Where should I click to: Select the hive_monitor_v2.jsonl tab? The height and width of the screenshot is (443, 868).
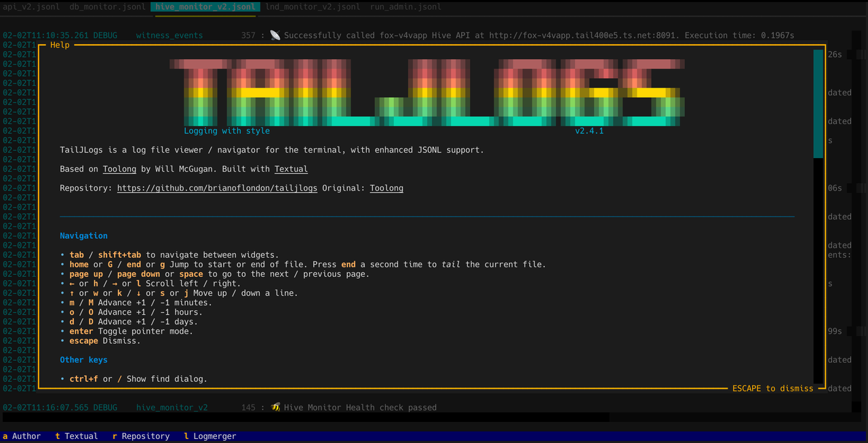pyautogui.click(x=205, y=7)
